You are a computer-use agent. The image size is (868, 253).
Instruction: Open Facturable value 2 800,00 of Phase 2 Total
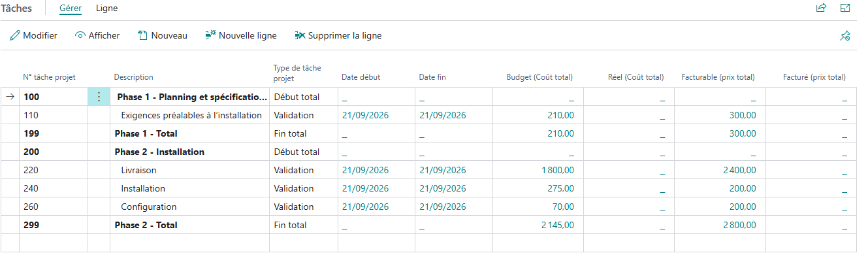click(739, 225)
